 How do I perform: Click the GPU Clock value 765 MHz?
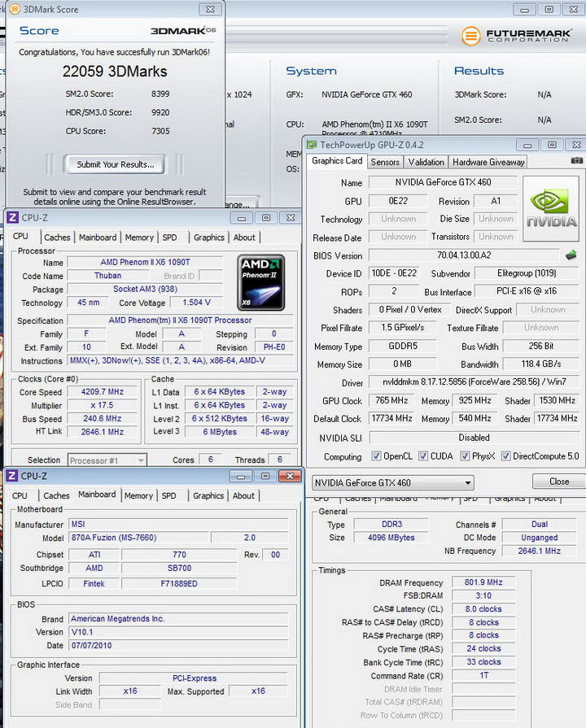point(391,400)
